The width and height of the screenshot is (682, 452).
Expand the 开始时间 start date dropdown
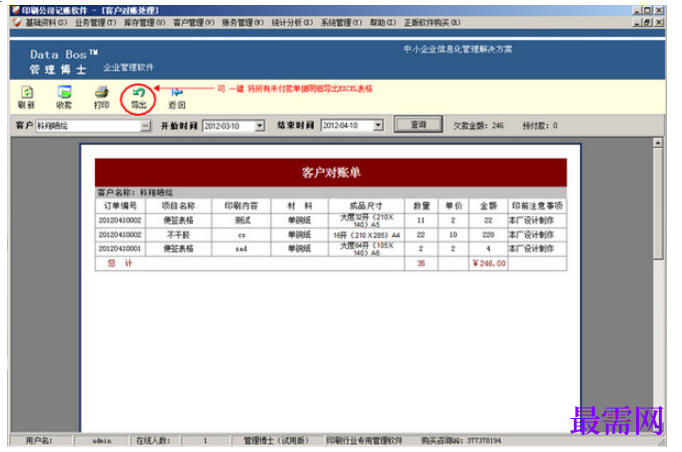pos(260,126)
